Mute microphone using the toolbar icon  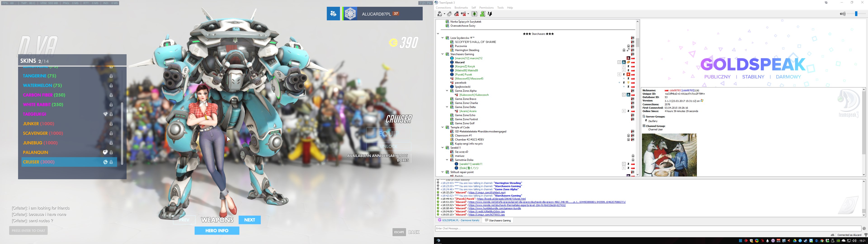click(457, 14)
